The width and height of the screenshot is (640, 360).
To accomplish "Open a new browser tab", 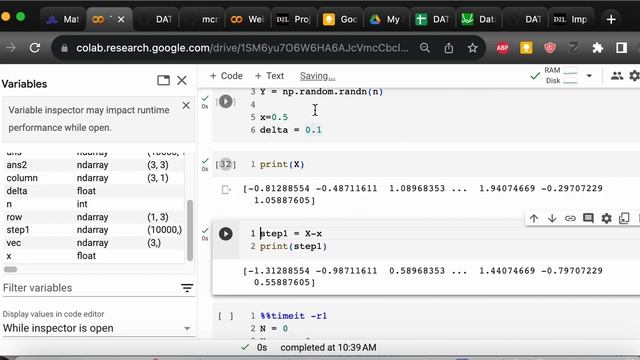I will [611, 19].
